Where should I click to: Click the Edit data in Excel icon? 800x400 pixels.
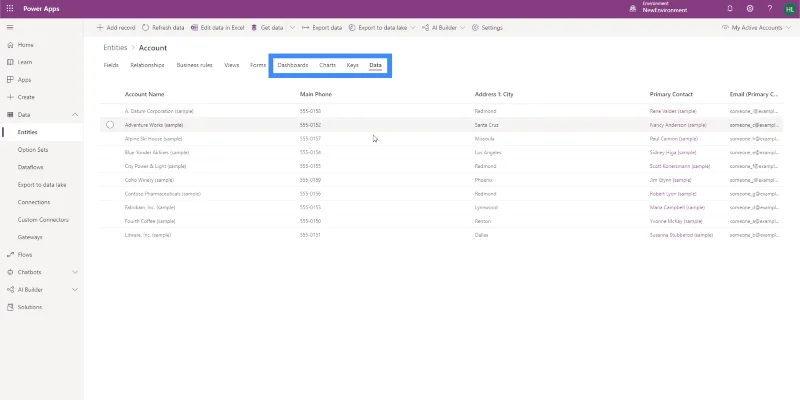click(x=194, y=28)
